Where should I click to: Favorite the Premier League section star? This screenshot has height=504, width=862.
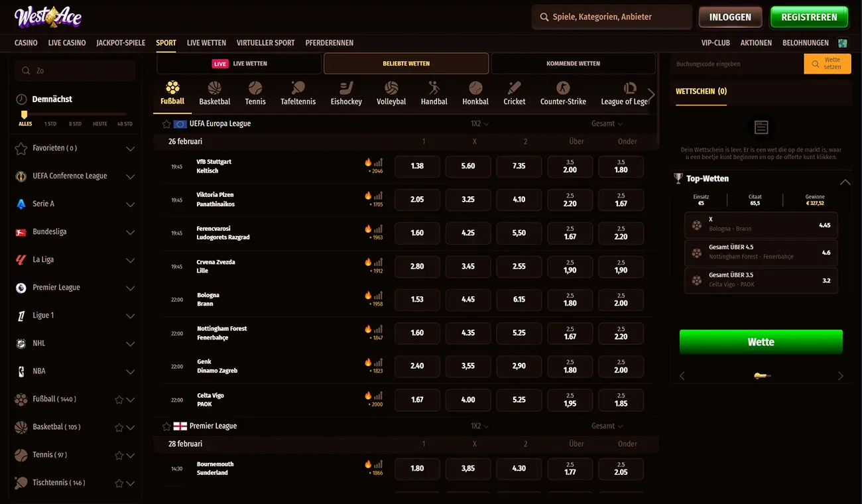[x=166, y=426]
